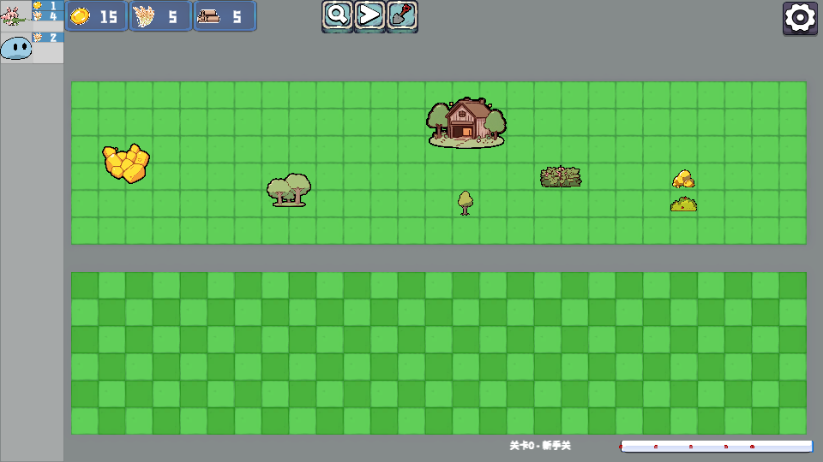Click the last red marker on progress bar
The image size is (823, 462).
click(x=752, y=447)
